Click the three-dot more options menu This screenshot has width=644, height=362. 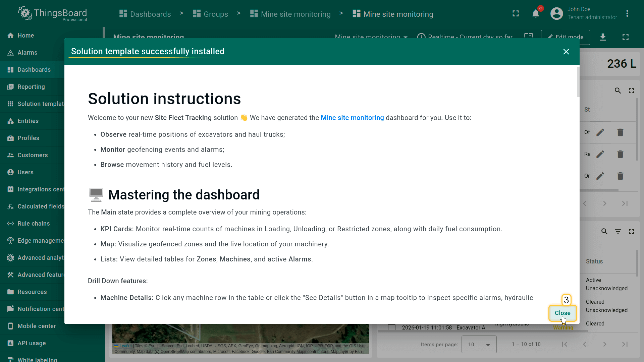[627, 14]
